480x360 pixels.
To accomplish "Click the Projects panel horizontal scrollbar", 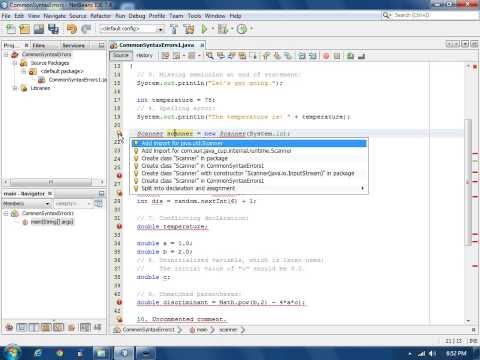I will click(51, 182).
